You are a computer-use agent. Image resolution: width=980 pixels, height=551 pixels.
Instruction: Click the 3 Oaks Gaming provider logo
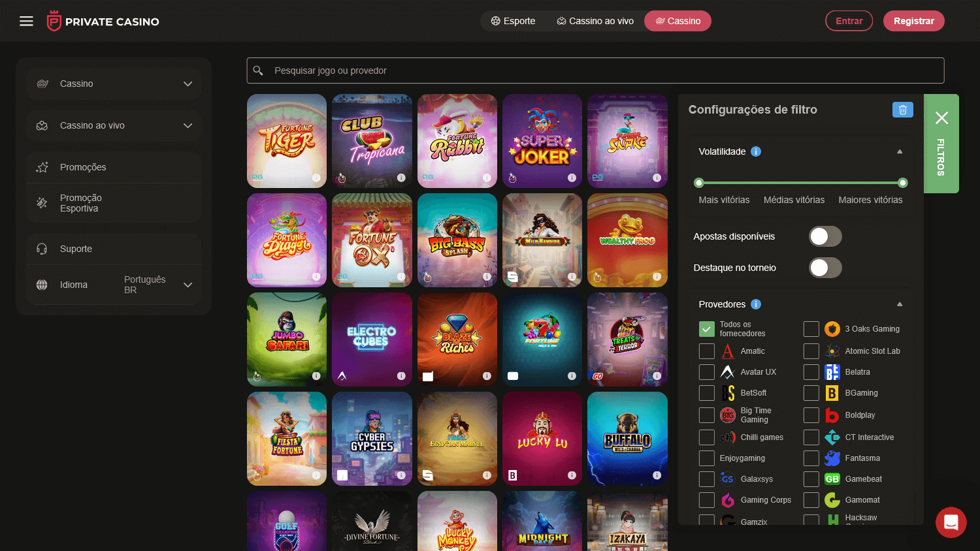[x=832, y=329]
